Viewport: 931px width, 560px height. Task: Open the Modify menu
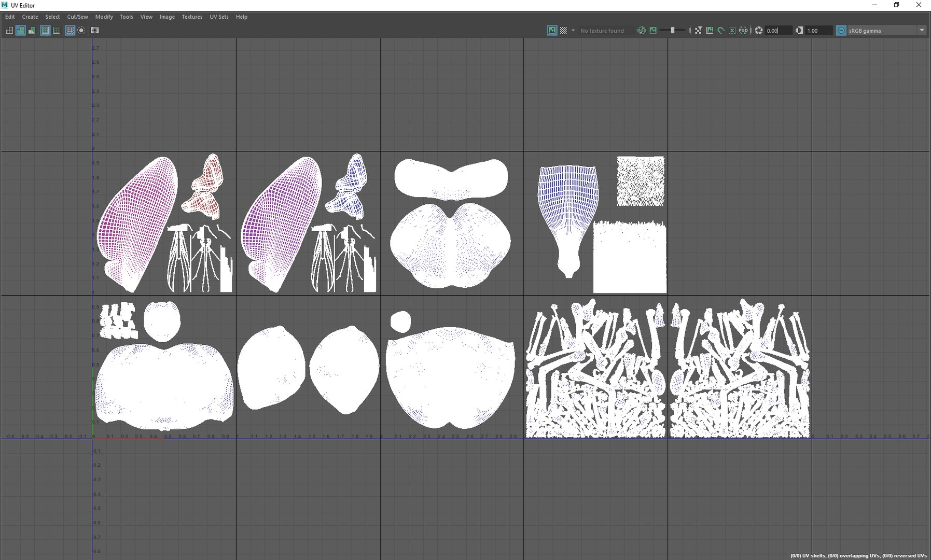[104, 17]
